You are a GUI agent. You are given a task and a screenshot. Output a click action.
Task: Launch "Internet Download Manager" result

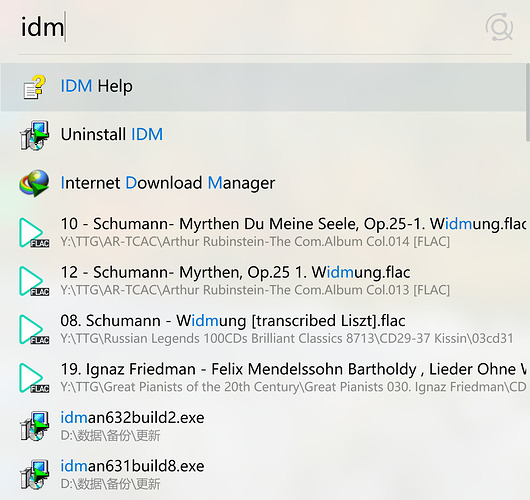[264, 183]
